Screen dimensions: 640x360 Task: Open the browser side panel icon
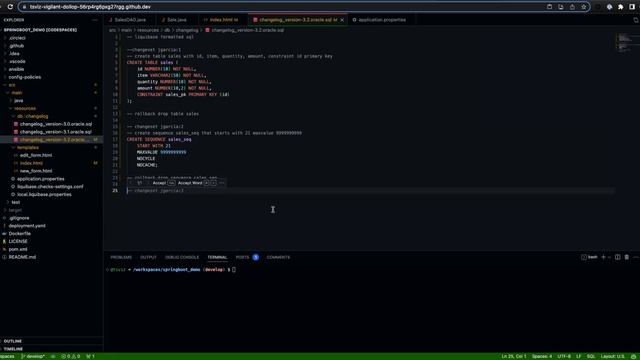click(632, 7)
